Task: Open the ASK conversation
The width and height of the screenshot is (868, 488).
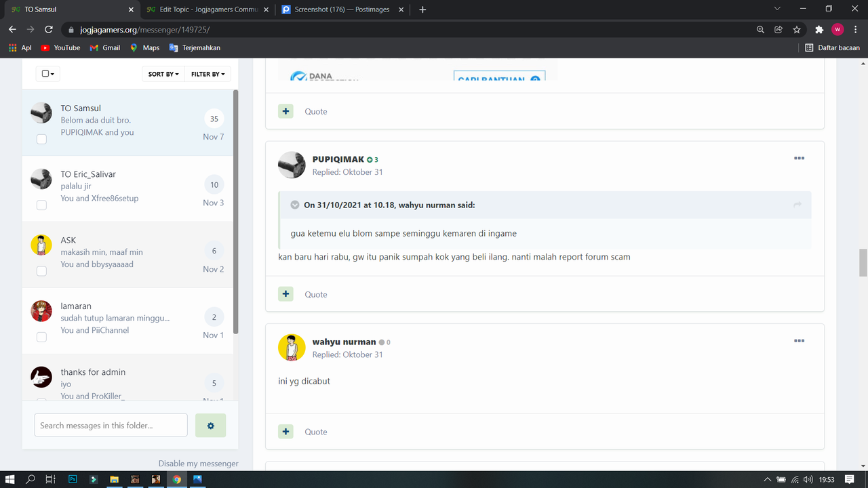Action: (x=127, y=254)
